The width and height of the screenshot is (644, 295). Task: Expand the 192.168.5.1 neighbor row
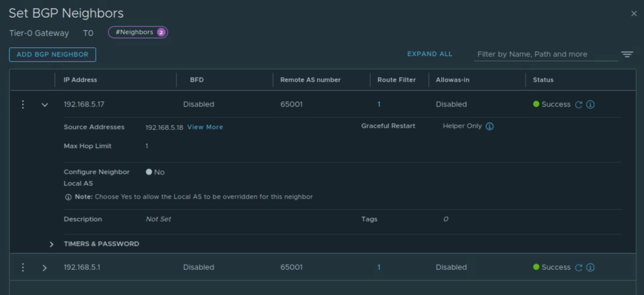[x=45, y=267]
